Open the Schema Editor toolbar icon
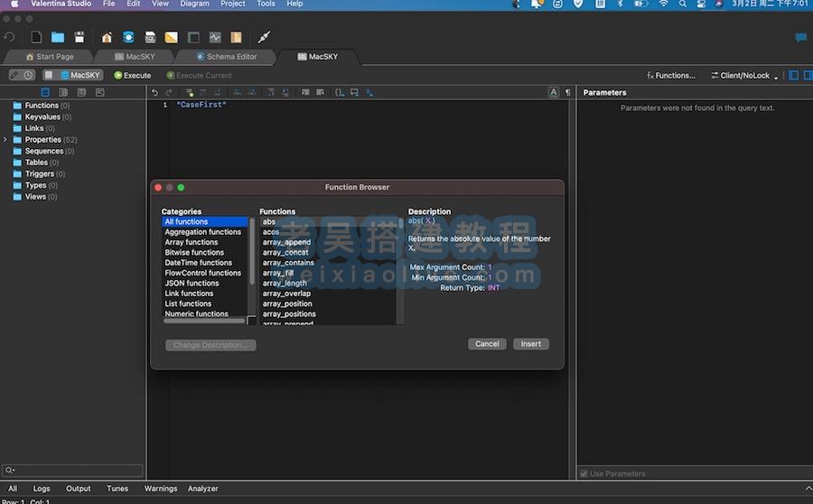Screen dimensions: 813x504 coord(128,37)
